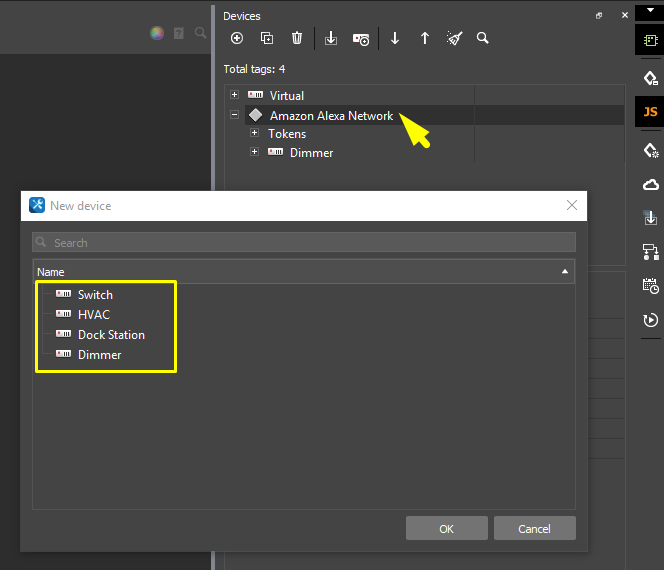Collapse the Amazon Alexa Network node

point(235,115)
